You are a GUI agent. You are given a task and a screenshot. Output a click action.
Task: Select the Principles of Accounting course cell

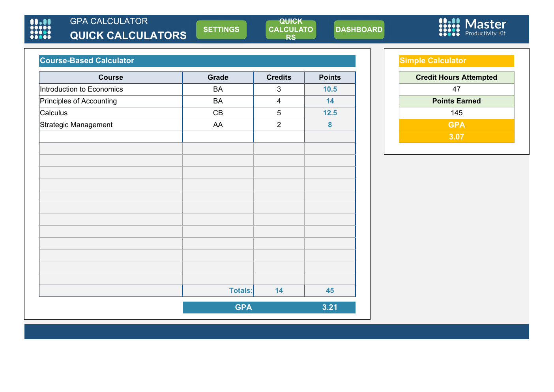click(111, 101)
